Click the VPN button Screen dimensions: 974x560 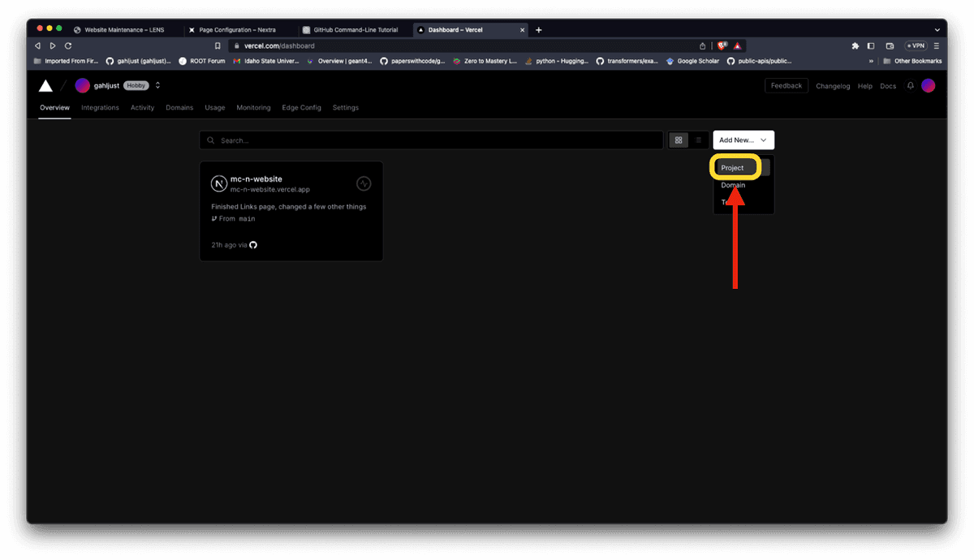point(916,46)
